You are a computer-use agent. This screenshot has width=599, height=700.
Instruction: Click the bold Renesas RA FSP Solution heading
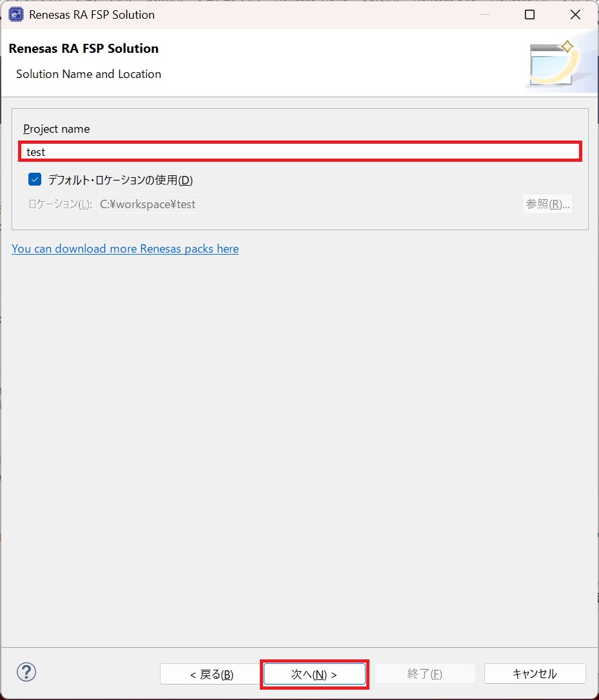click(x=84, y=48)
